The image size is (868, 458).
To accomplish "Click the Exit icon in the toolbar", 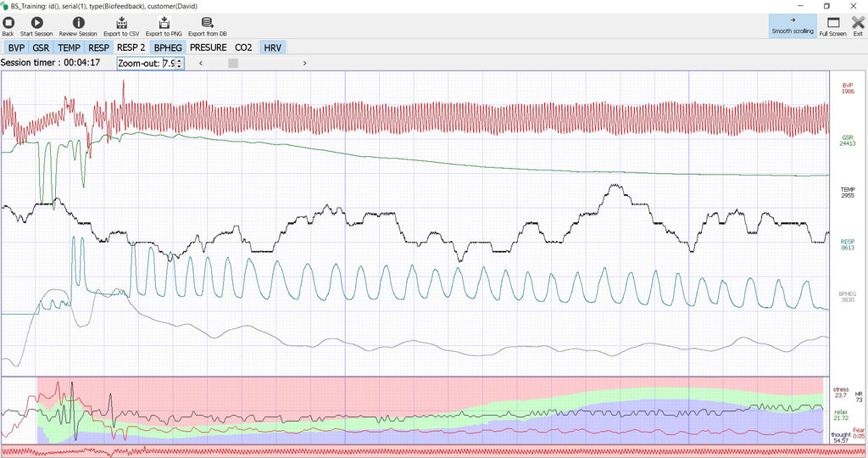I will (857, 24).
